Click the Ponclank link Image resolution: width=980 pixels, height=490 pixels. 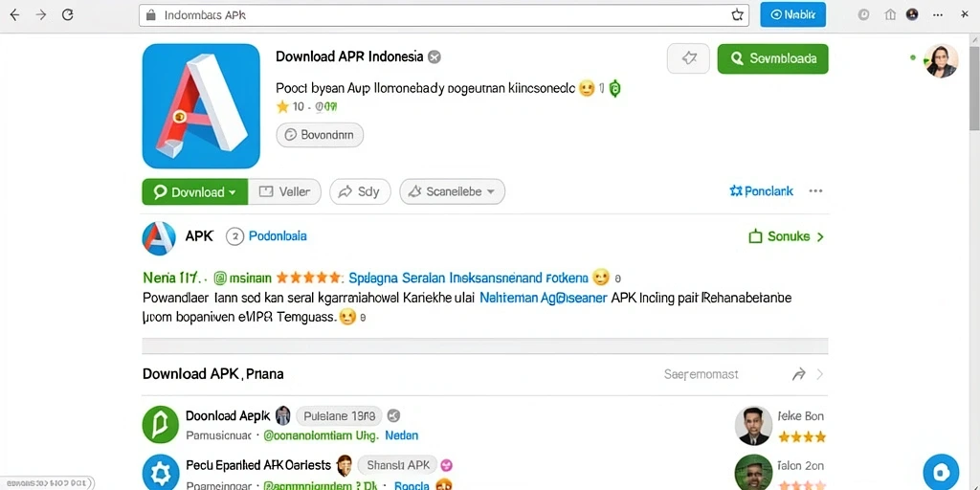pyautogui.click(x=761, y=191)
